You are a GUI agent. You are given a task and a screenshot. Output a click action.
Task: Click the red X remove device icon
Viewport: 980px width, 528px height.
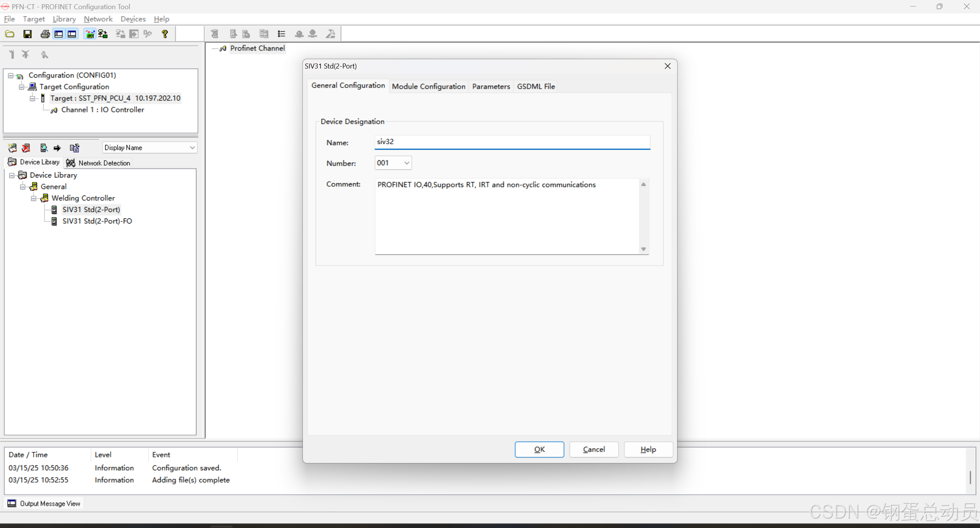[26, 148]
